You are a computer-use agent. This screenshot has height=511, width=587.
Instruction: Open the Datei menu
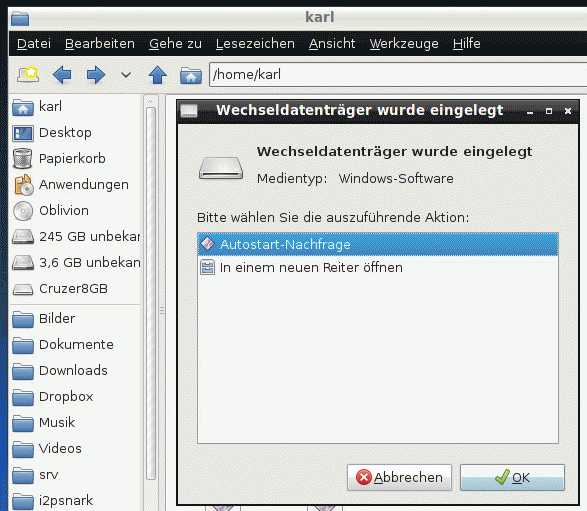pos(34,44)
